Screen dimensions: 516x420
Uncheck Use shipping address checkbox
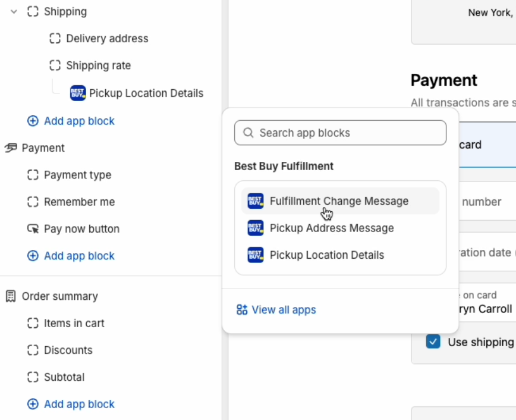point(433,341)
